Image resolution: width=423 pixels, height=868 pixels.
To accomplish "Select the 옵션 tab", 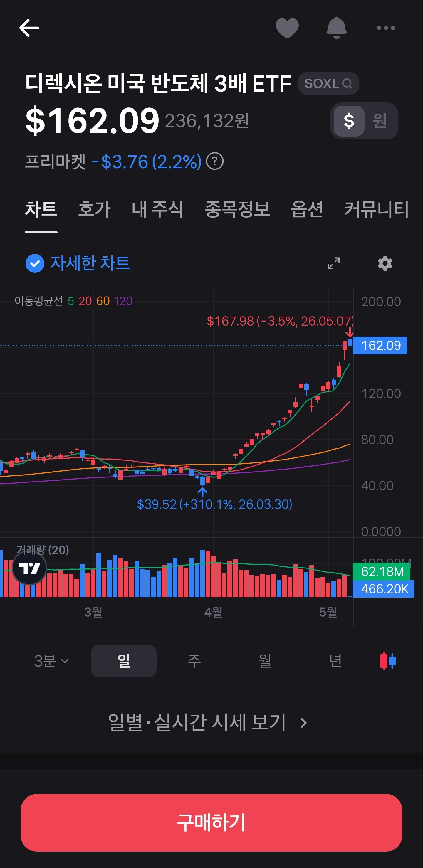I will coord(307,209).
